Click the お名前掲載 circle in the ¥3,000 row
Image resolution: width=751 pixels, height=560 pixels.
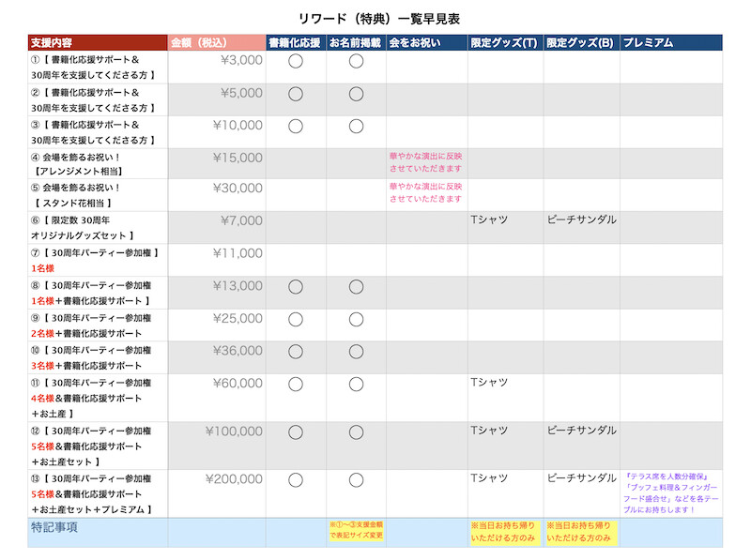tap(356, 61)
